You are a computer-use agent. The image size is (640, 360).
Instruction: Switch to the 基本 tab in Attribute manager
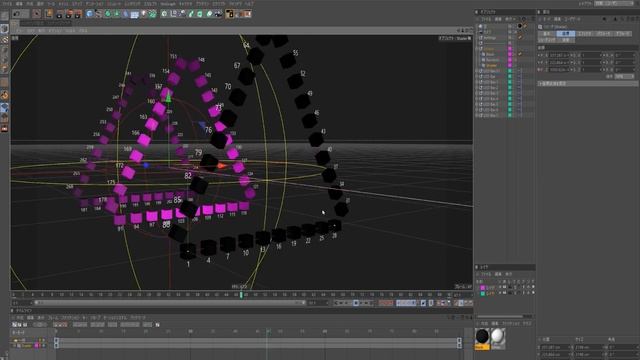pos(547,34)
